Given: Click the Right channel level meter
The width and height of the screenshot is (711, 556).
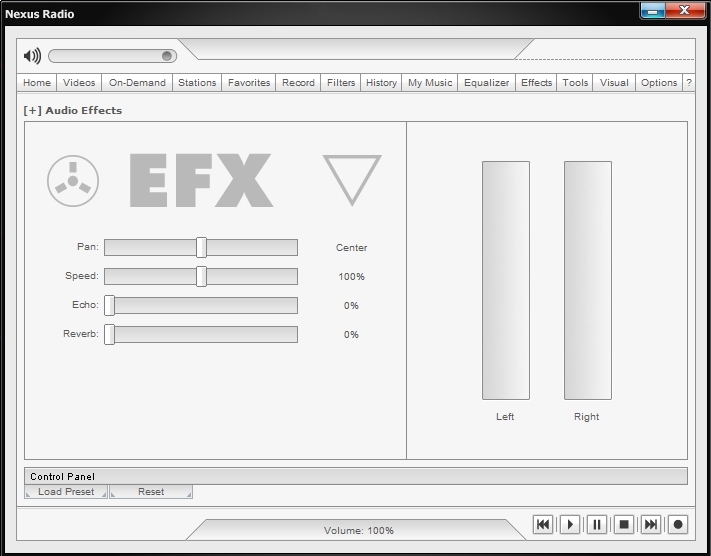Looking at the screenshot, I should tap(588, 280).
